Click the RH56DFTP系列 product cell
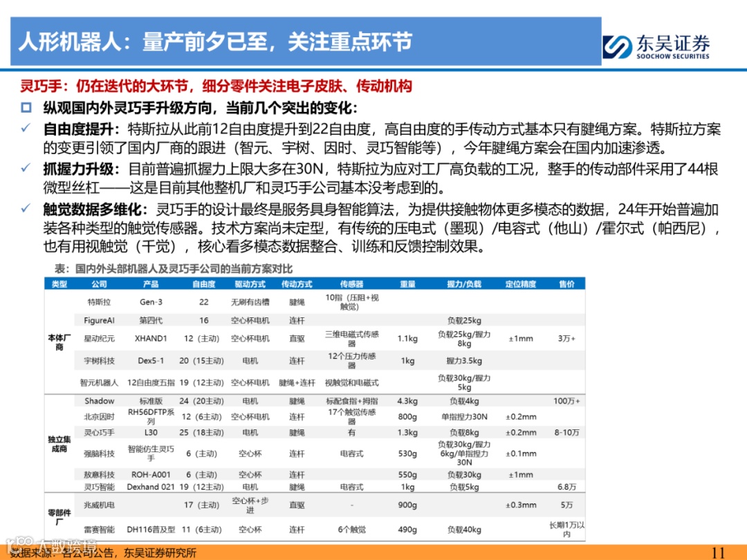 pos(151,417)
